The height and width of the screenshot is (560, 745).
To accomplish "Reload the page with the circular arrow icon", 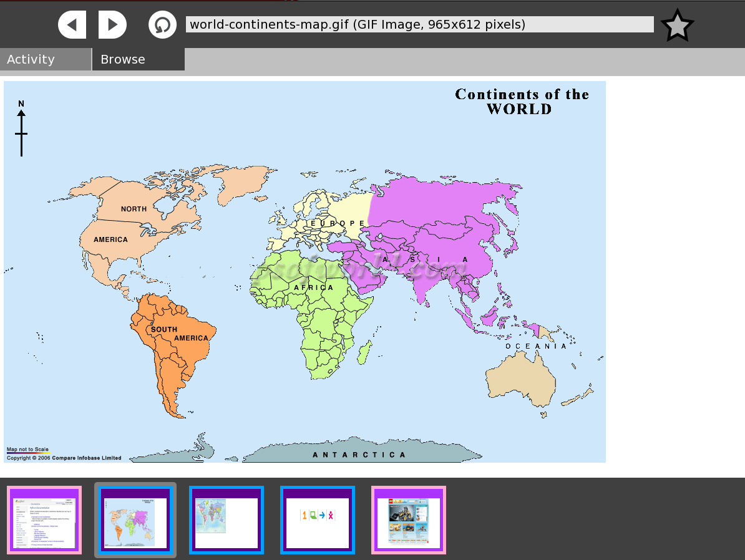I will (x=162, y=25).
